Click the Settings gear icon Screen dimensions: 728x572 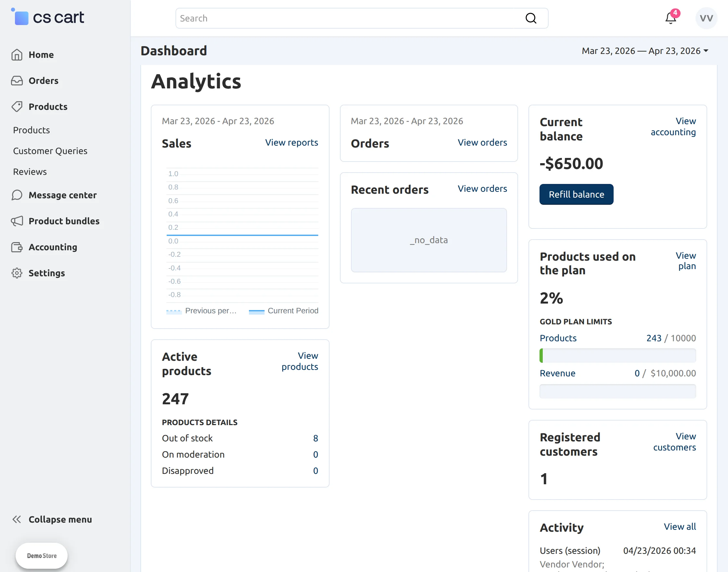[x=17, y=273]
